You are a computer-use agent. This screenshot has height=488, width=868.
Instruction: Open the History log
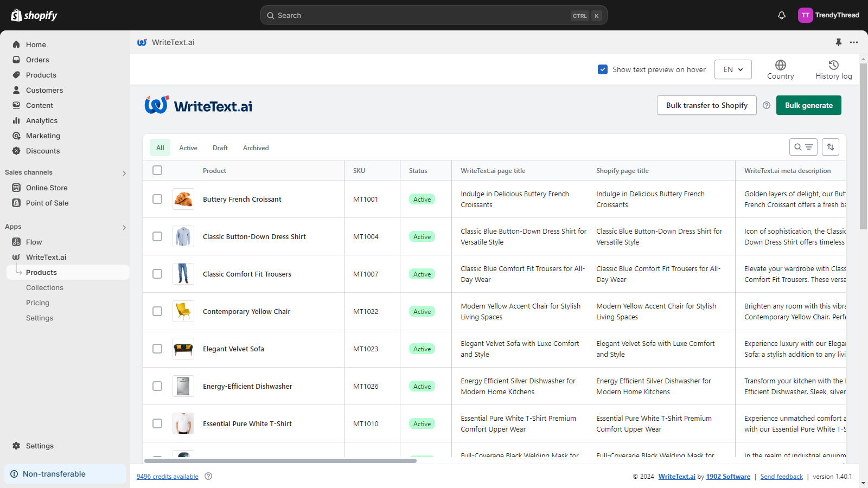[x=834, y=69]
